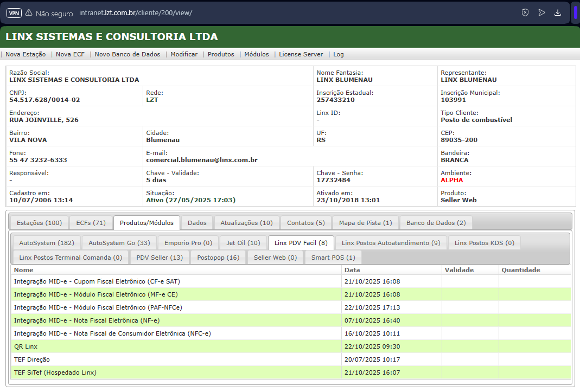Select the AutoSystem Go (33) sub-tab
The image size is (580, 392).
click(x=119, y=243)
